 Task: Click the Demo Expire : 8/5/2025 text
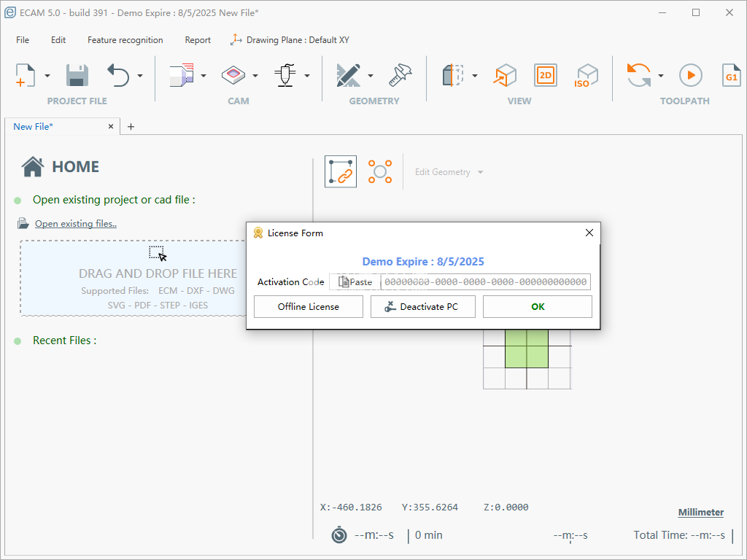(x=423, y=262)
